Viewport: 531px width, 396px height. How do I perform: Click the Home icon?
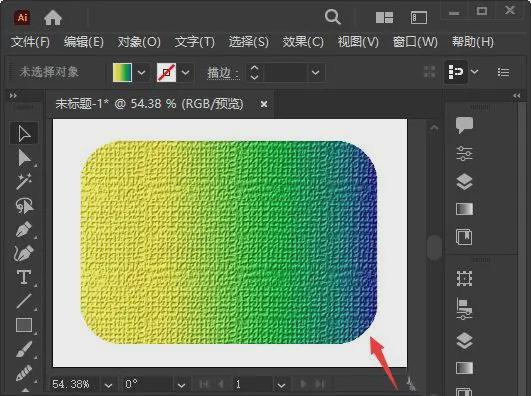(53, 18)
